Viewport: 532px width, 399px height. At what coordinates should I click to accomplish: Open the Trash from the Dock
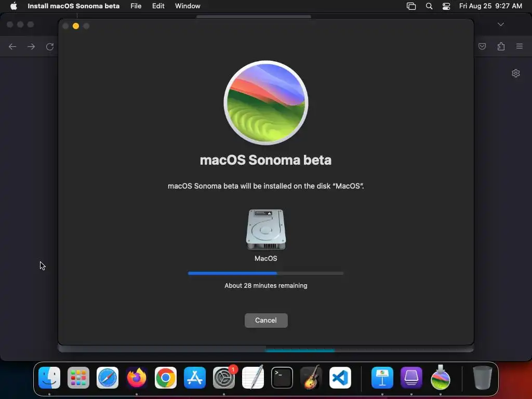(x=482, y=378)
